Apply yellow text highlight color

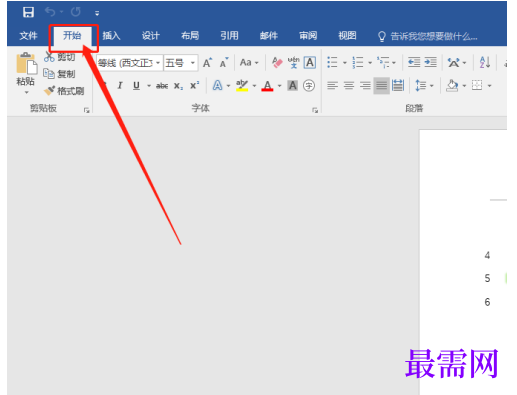[x=242, y=86]
